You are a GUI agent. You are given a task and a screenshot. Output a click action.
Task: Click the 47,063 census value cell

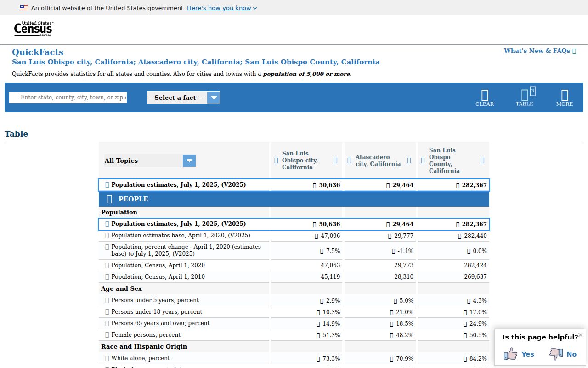pyautogui.click(x=330, y=265)
